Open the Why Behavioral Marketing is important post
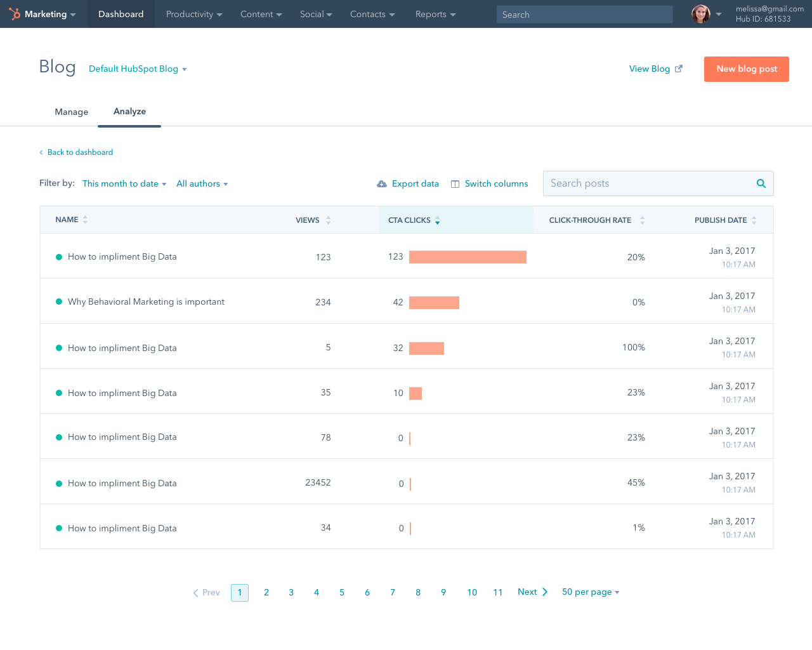The height and width of the screenshot is (650, 812). (146, 302)
